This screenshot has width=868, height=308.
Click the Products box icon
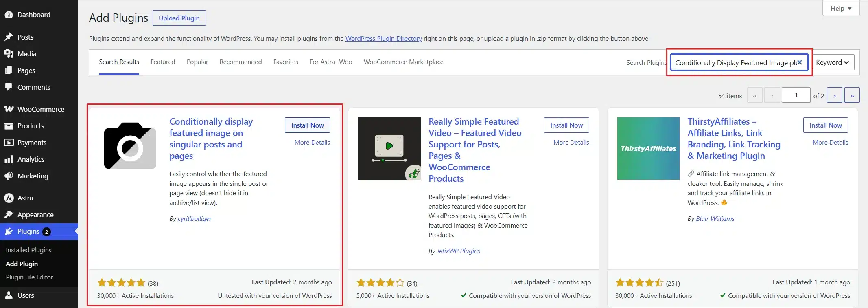9,126
